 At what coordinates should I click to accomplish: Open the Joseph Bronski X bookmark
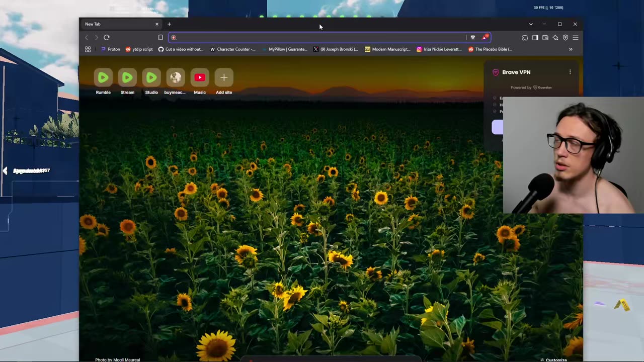point(336,49)
